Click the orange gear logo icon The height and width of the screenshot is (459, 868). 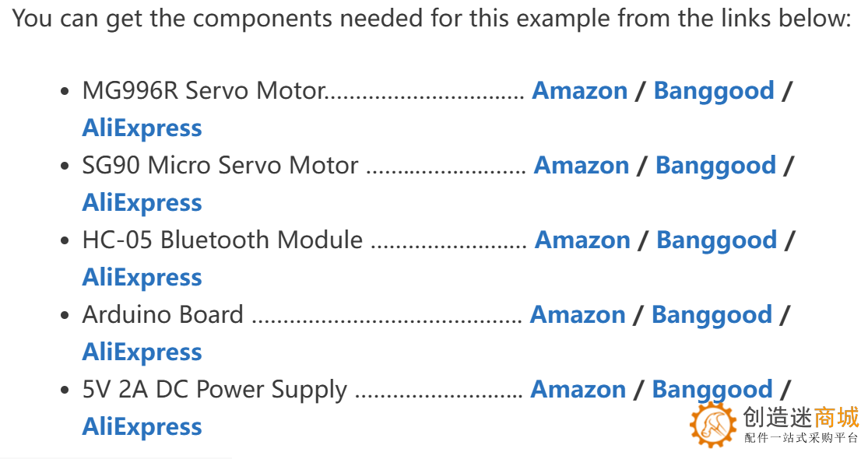click(712, 425)
